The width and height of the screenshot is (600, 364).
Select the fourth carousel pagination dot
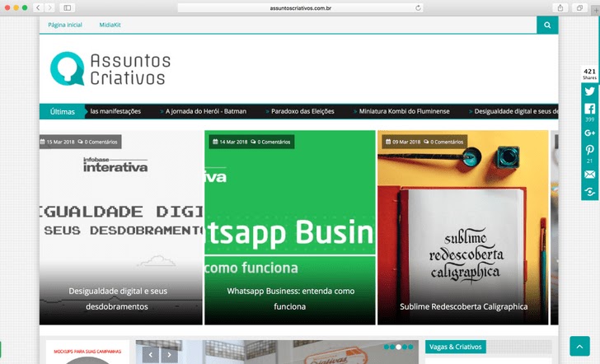click(x=405, y=347)
